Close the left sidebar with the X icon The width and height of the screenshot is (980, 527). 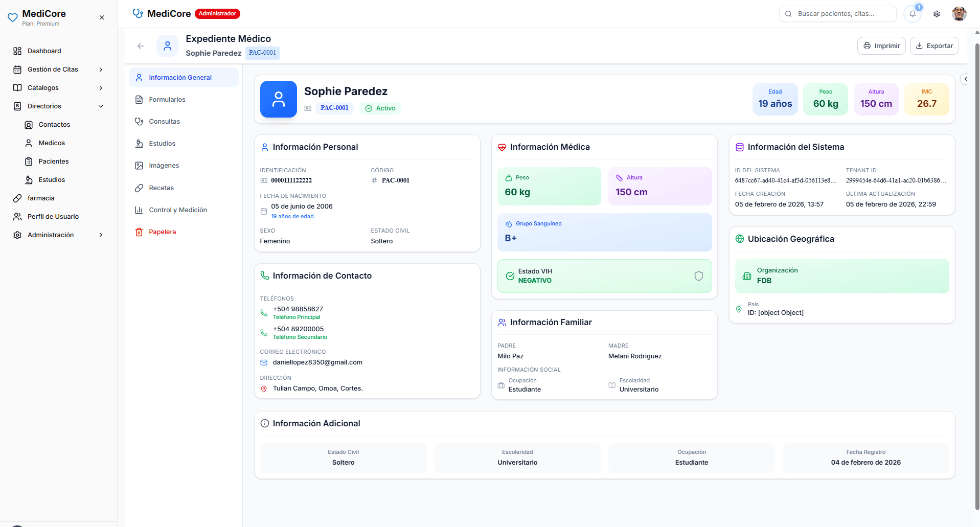coord(102,17)
